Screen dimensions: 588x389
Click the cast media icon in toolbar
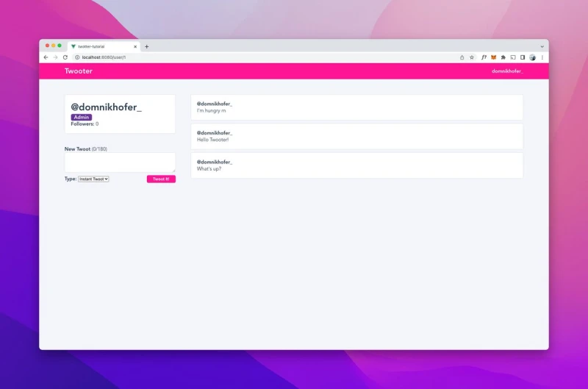click(x=513, y=57)
